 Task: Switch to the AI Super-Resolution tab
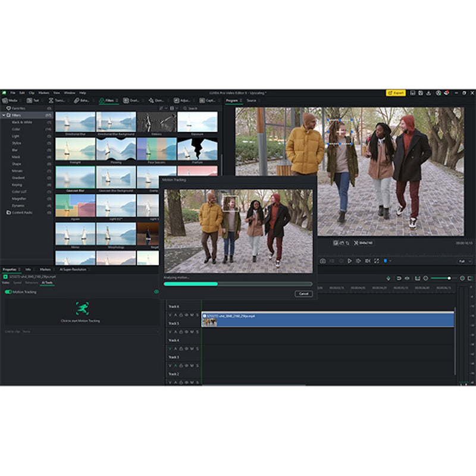pos(73,270)
